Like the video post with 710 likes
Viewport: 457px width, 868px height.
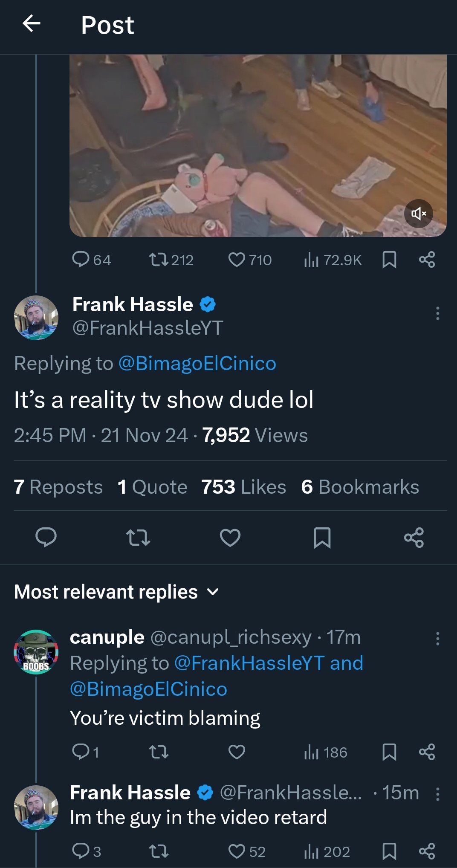coord(250,260)
